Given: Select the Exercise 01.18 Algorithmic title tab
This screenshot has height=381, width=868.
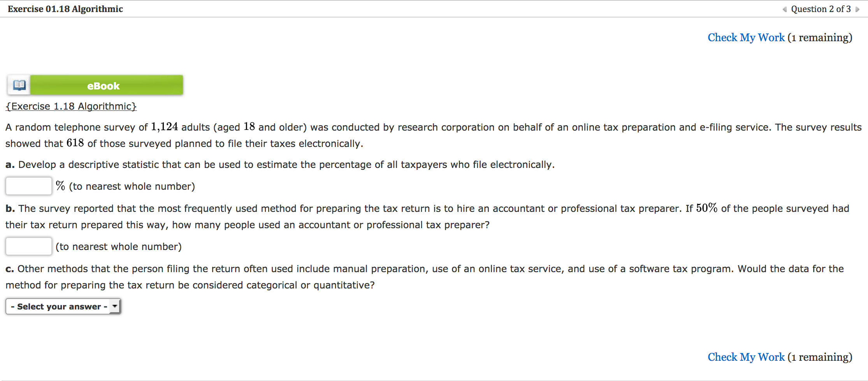Looking at the screenshot, I should [x=65, y=9].
